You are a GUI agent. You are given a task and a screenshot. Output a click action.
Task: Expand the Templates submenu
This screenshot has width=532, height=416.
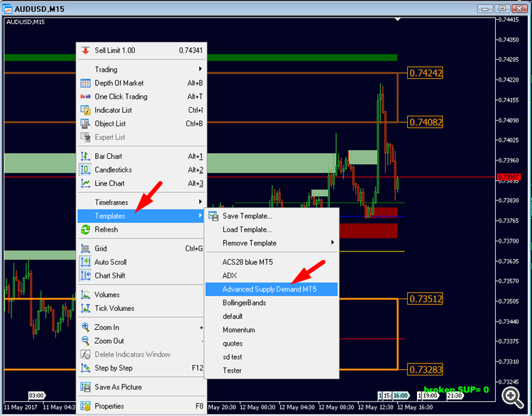(141, 216)
